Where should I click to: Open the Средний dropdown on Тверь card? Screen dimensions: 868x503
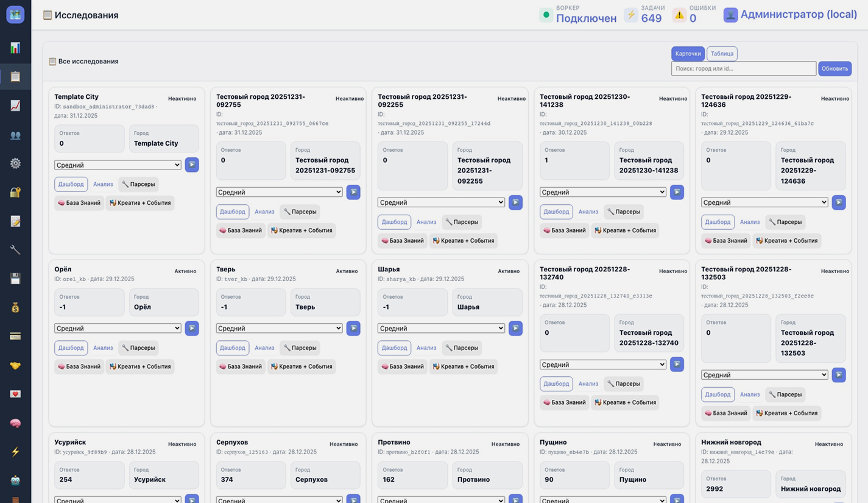(280, 328)
